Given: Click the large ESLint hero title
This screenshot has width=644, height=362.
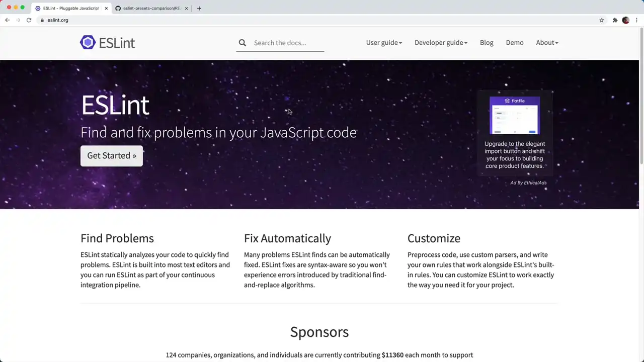Looking at the screenshot, I should point(115,105).
